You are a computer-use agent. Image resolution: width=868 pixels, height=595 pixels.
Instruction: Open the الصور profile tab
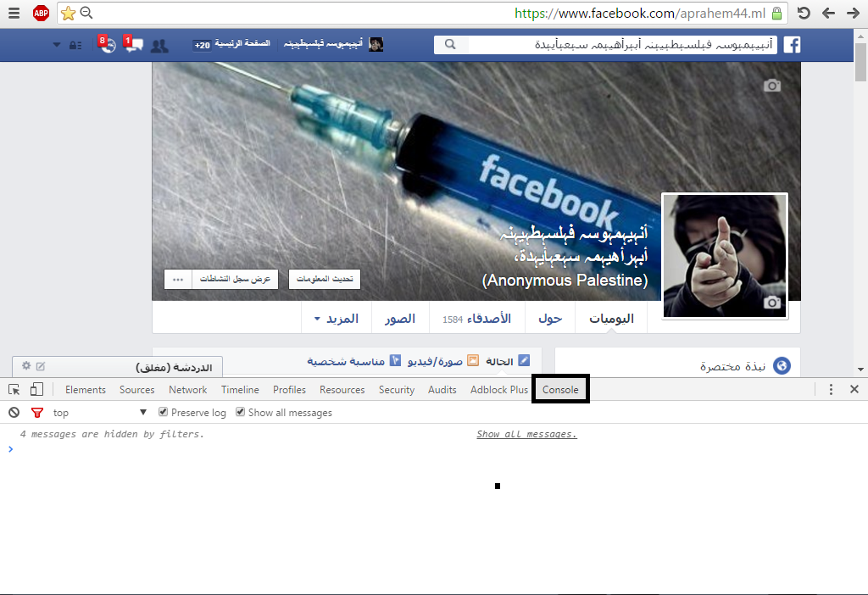(400, 318)
